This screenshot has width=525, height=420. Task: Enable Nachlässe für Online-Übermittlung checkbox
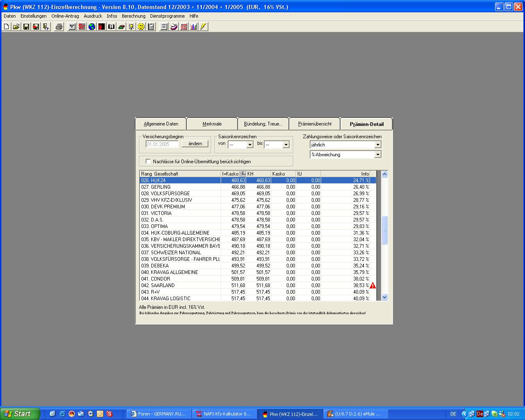[148, 162]
